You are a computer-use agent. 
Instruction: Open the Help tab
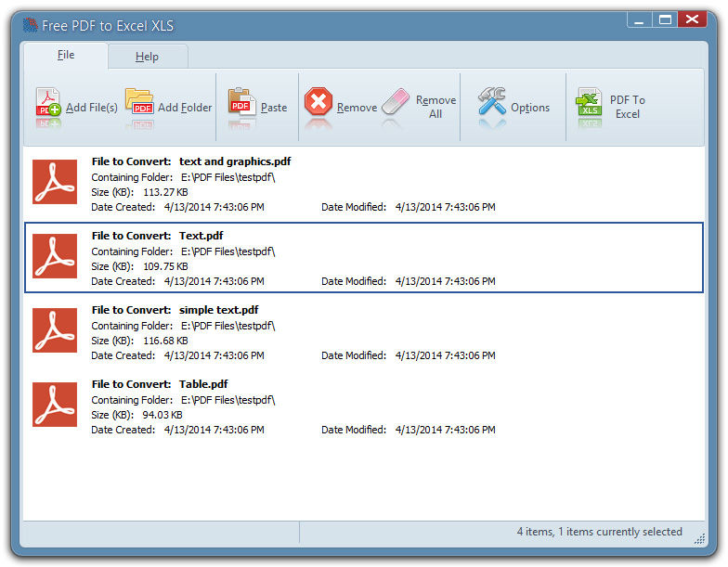[147, 57]
